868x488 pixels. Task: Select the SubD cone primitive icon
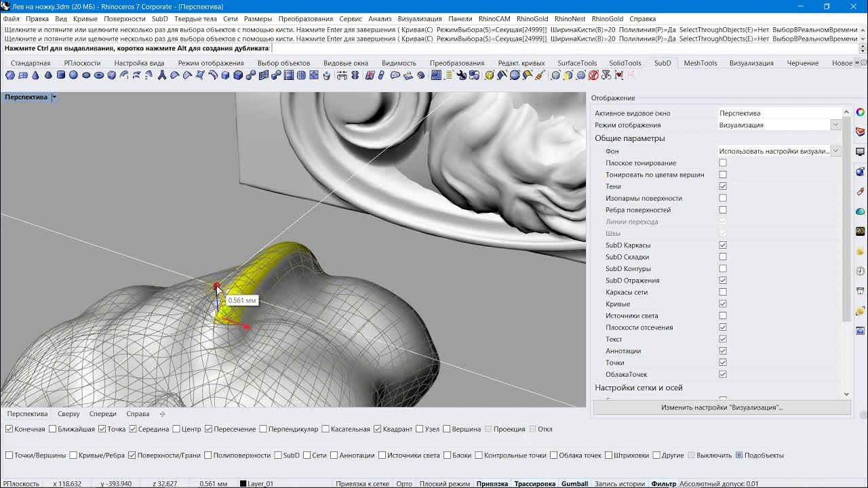(35, 75)
